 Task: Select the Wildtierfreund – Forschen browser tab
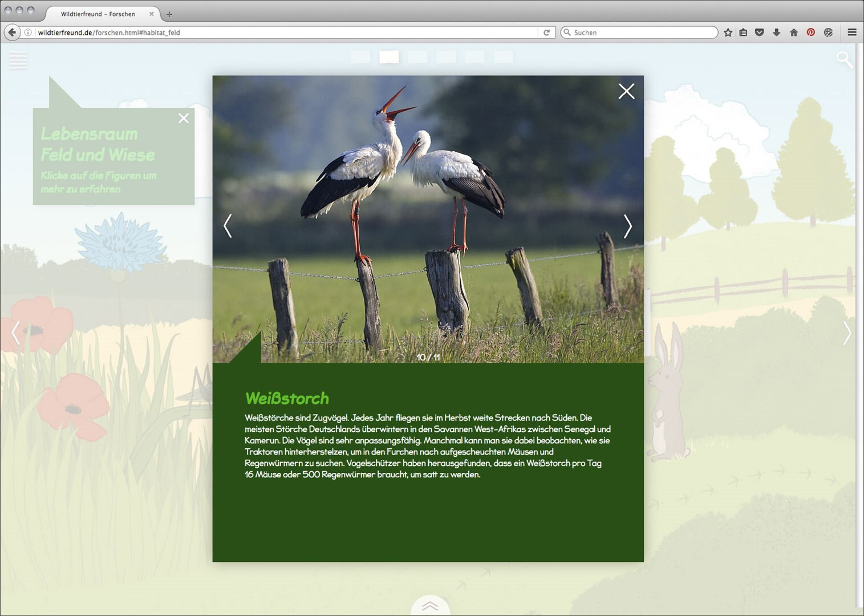98,14
